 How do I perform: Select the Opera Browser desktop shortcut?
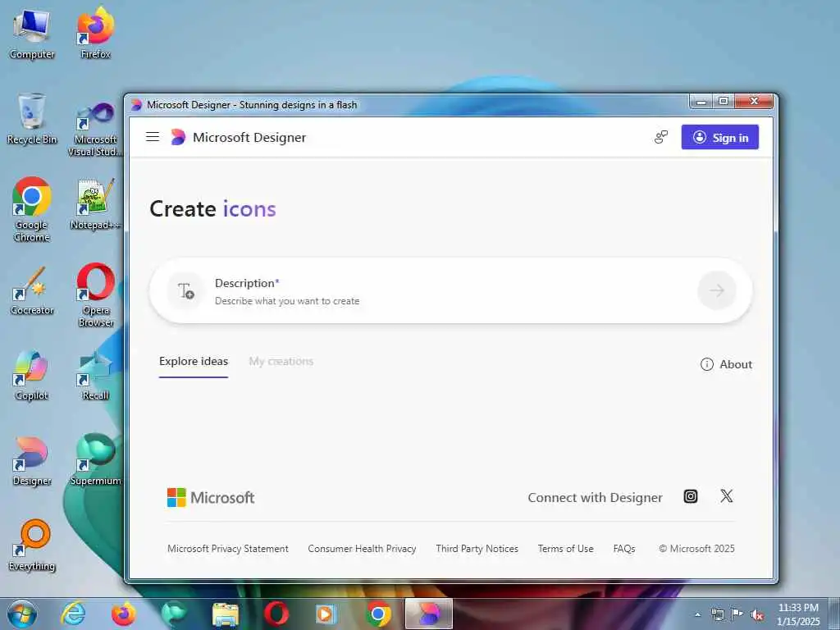[x=95, y=294]
